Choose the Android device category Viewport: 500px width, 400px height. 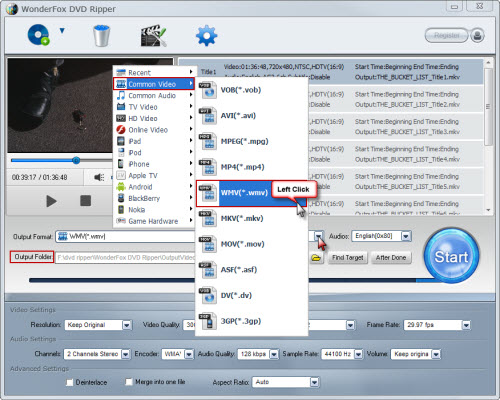[154, 187]
